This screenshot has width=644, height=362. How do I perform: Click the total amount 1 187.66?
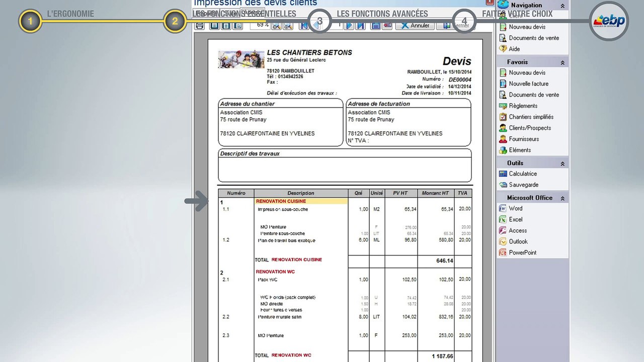[442, 356]
